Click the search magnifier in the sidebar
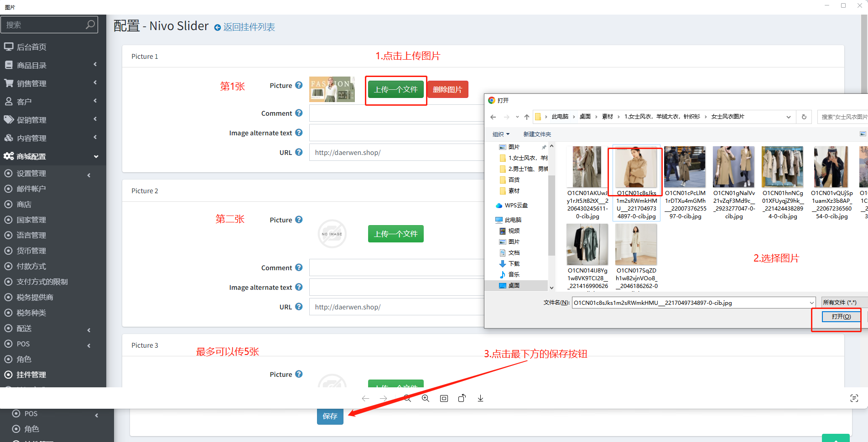Viewport: 868px width, 442px height. 90,24
